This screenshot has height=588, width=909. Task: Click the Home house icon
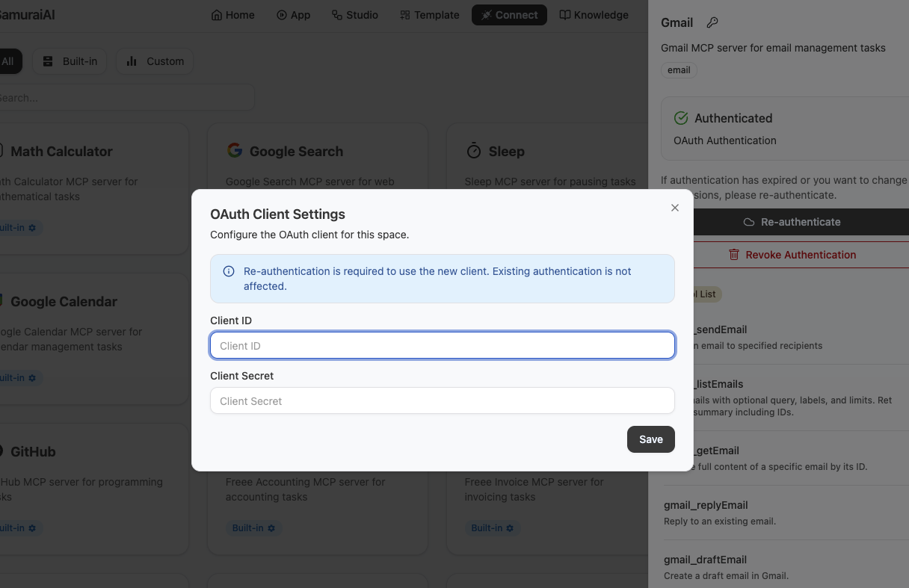[217, 15]
